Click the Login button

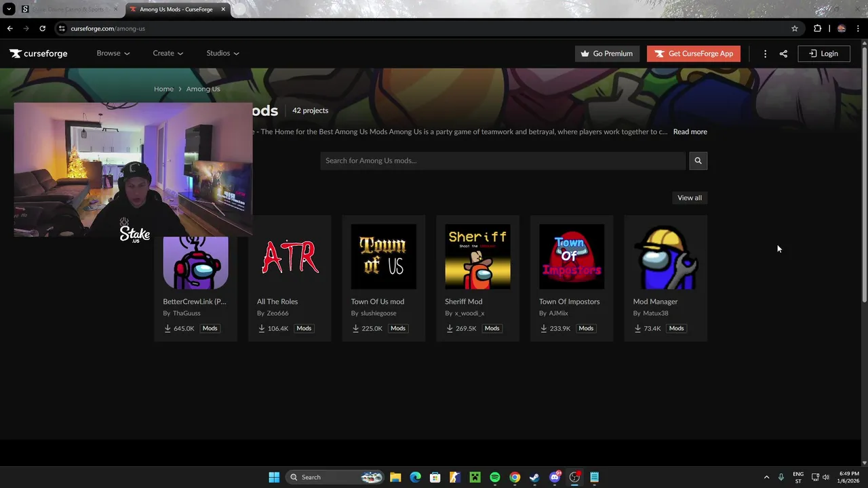[x=823, y=54]
